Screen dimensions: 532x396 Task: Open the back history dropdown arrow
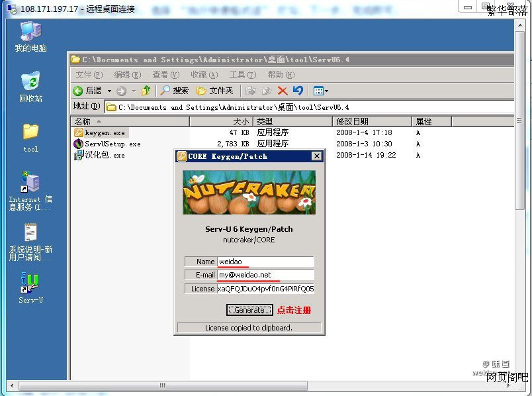(x=109, y=91)
